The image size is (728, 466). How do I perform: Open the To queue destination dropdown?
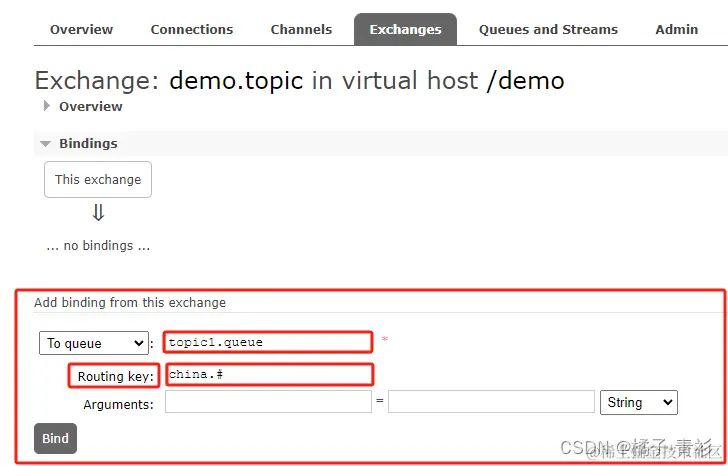tap(94, 343)
